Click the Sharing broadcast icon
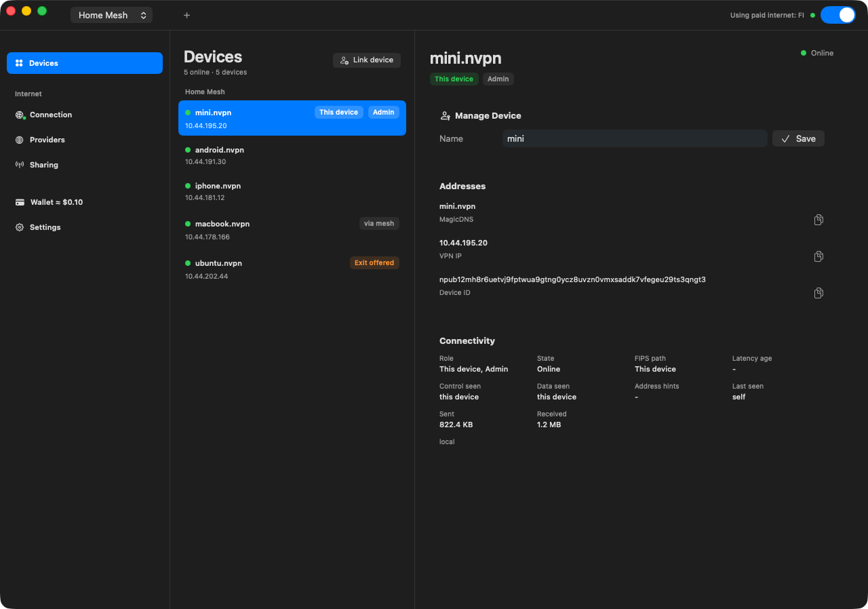This screenshot has width=868, height=609. pyautogui.click(x=20, y=165)
